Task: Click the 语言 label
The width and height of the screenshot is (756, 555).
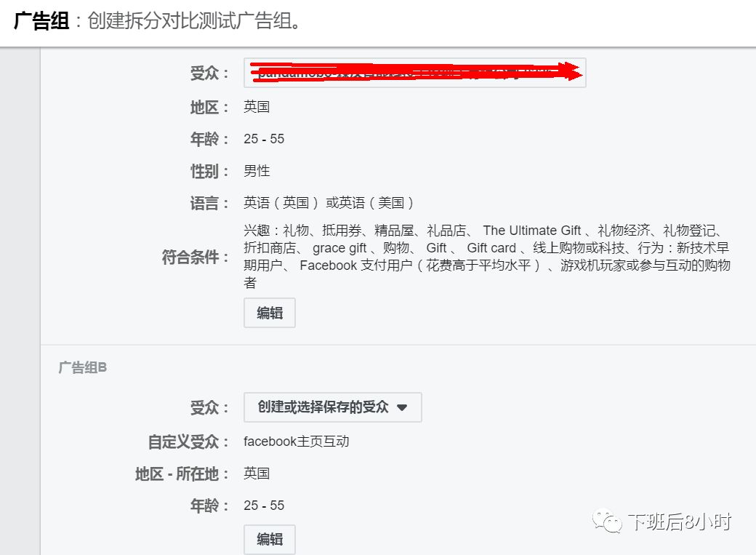Action: (x=209, y=203)
